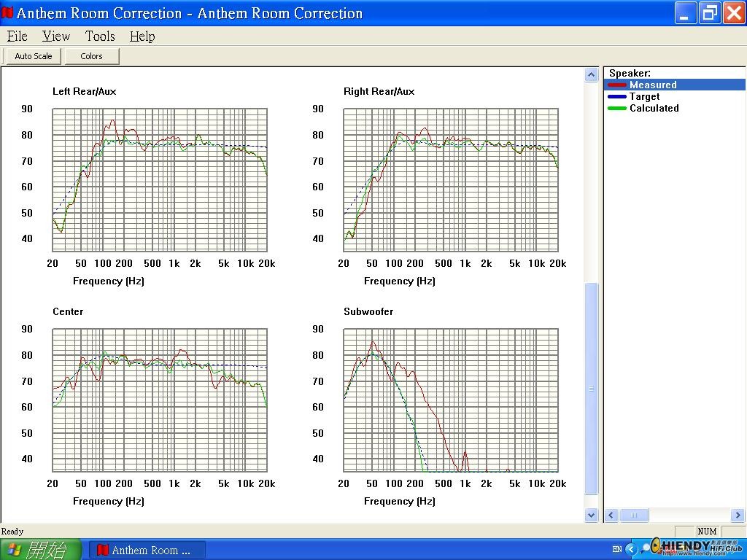
Task: Open the Tools menu
Action: click(x=100, y=36)
